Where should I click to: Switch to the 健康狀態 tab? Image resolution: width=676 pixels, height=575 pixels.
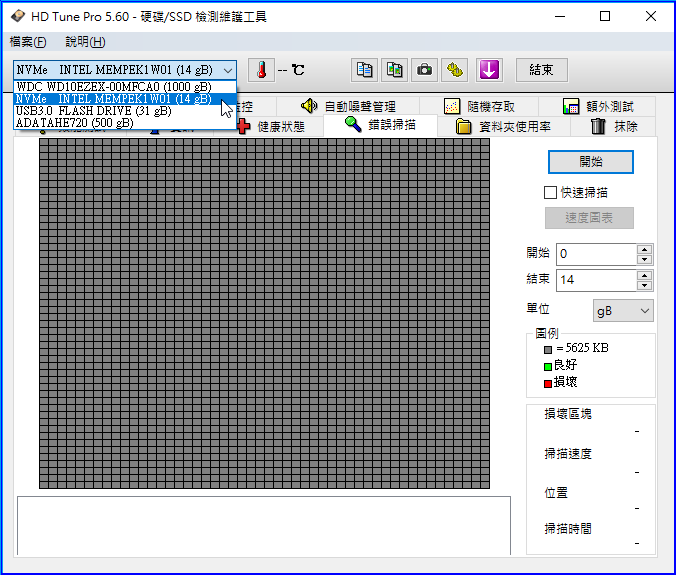click(276, 127)
